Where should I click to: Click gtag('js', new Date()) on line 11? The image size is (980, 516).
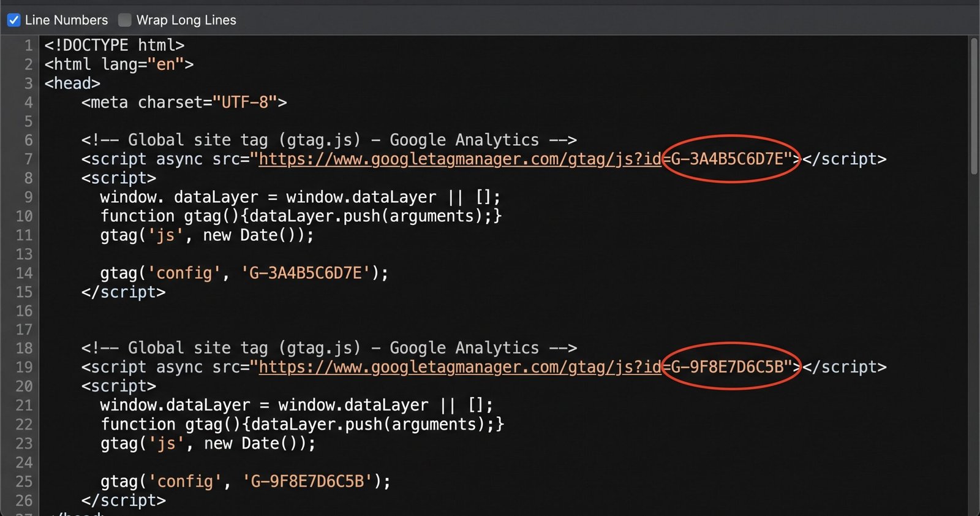coord(207,235)
